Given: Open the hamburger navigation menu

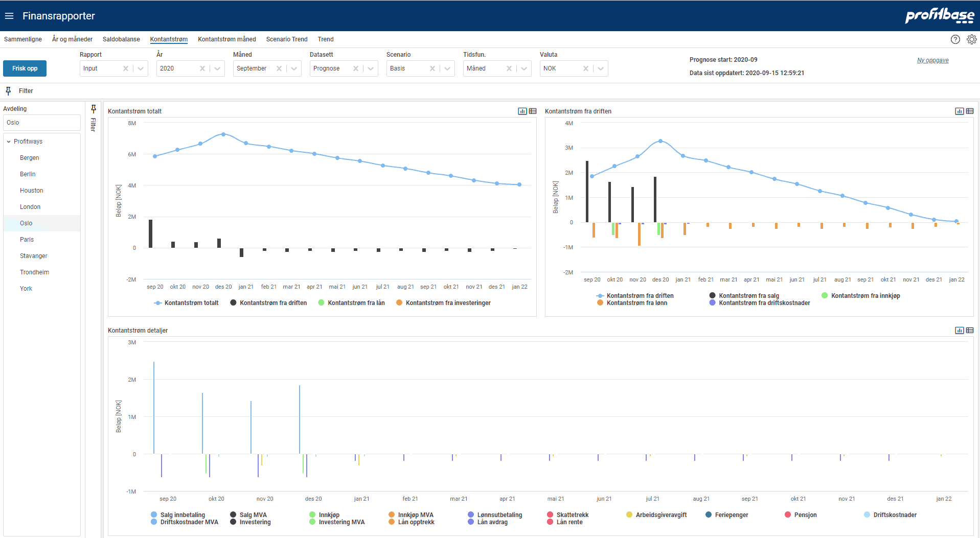Looking at the screenshot, I should pyautogui.click(x=9, y=16).
